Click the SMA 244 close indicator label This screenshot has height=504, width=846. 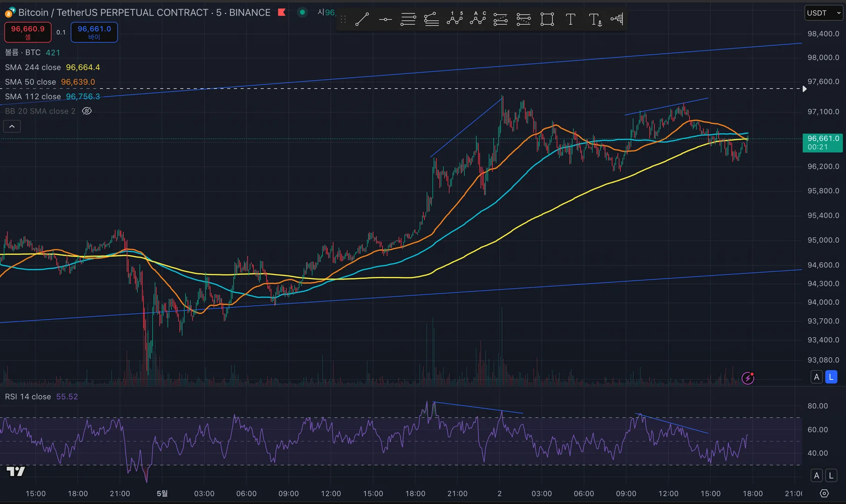[x=33, y=67]
